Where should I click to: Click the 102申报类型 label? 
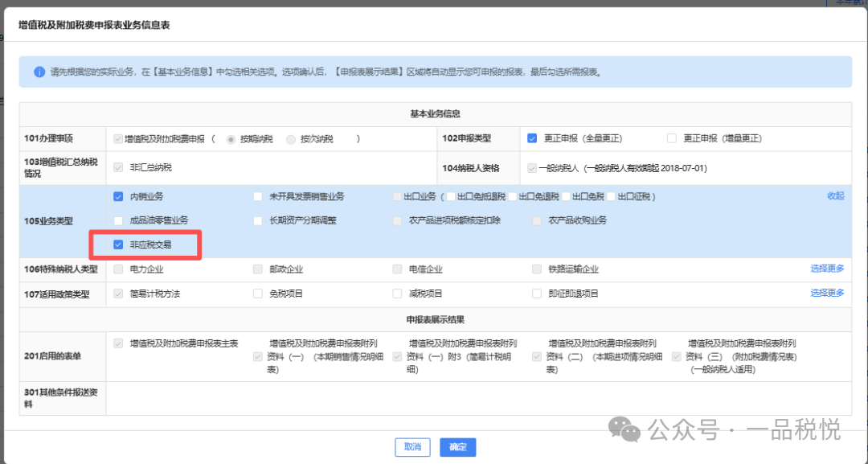point(466,138)
